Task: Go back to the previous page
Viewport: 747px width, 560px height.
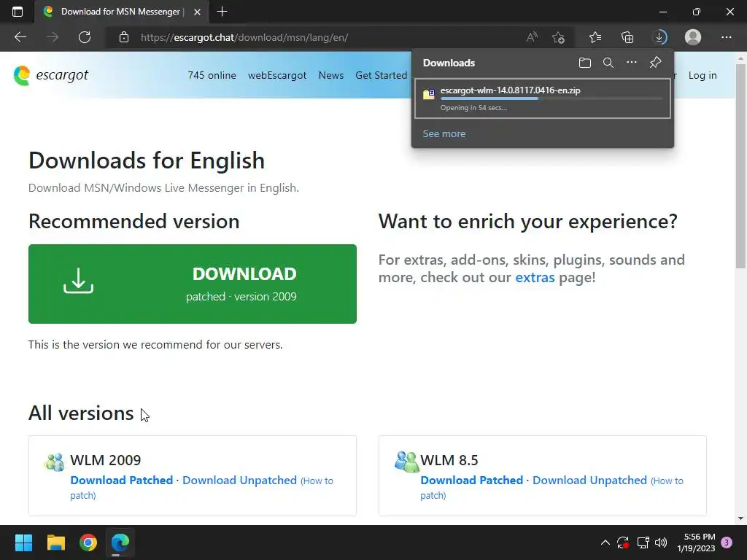Action: [20, 37]
